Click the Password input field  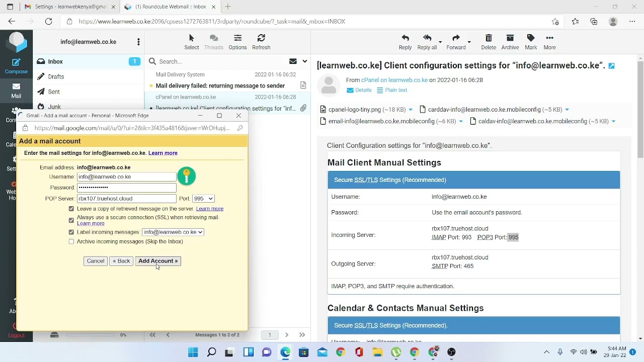[126, 188]
